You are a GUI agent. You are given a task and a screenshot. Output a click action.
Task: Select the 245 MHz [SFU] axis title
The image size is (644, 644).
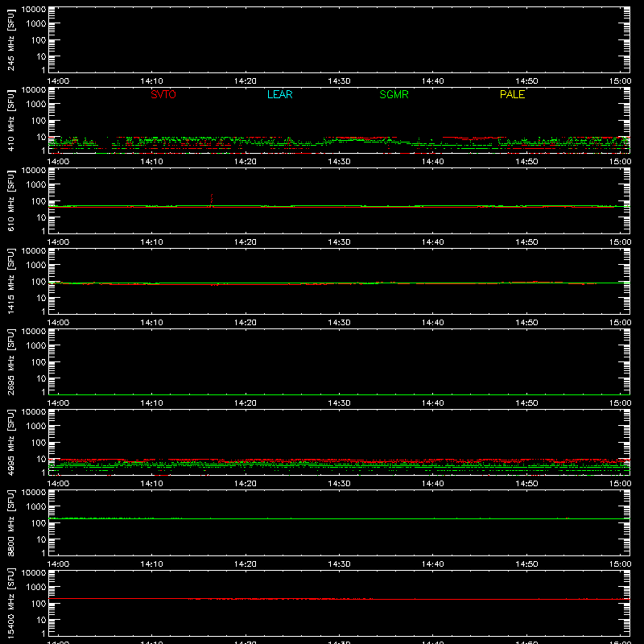coord(10,39)
